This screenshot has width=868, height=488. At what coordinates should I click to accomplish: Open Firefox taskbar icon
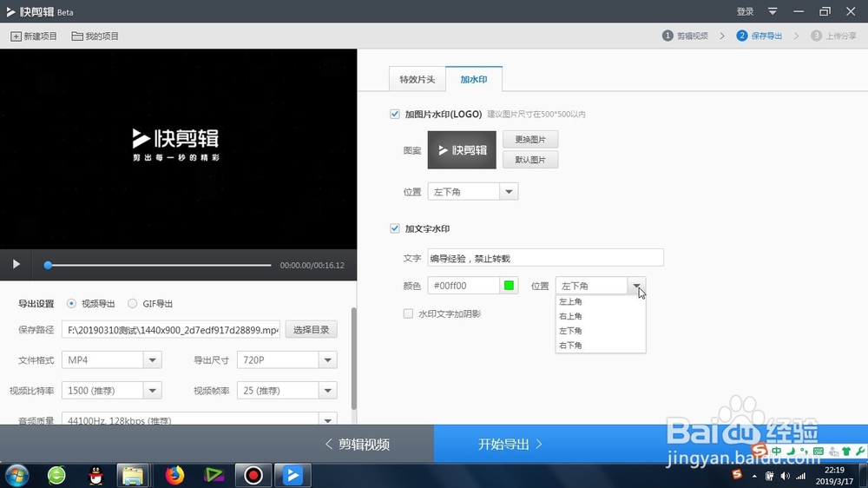click(x=174, y=475)
